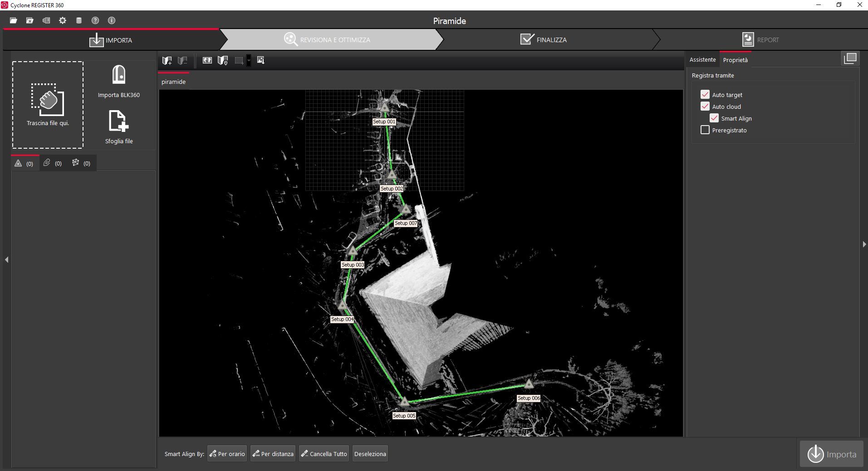Close project with the folder-X icon

click(x=30, y=20)
